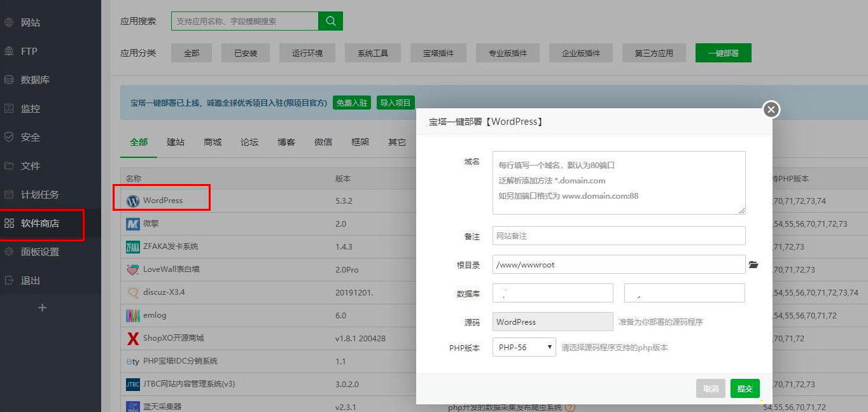The image size is (868, 412).
Task: Open 计划任务 in the sidebar
Action: click(40, 194)
